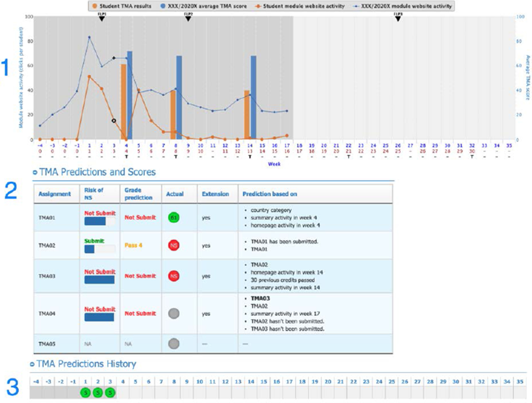This screenshot has width=532, height=403.
Task: Sort by Risk of NS header
Action: pos(94,194)
